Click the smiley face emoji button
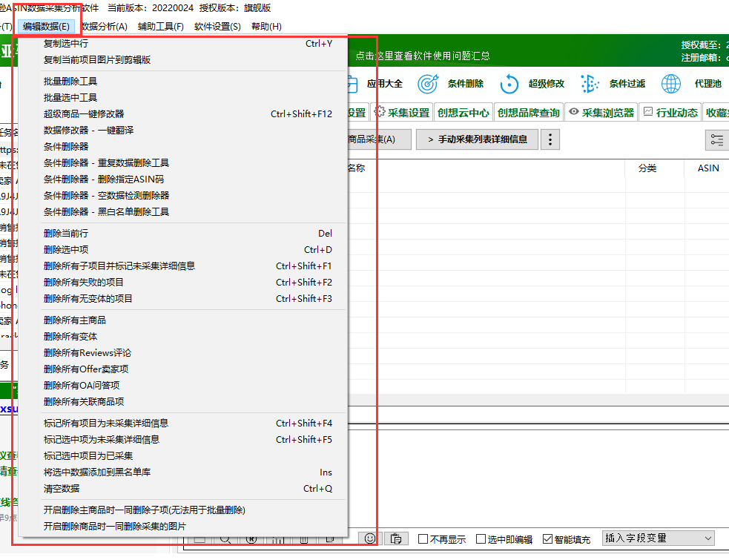The image size is (729, 560). tap(370, 538)
